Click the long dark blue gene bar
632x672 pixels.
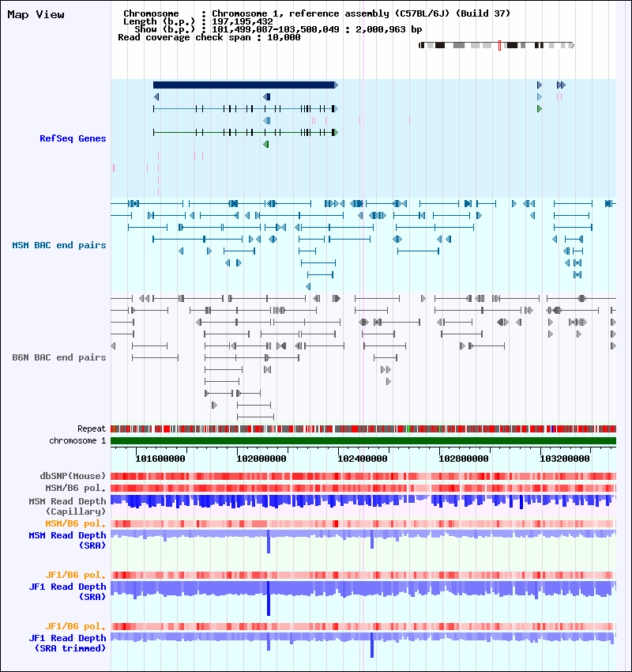click(x=244, y=85)
